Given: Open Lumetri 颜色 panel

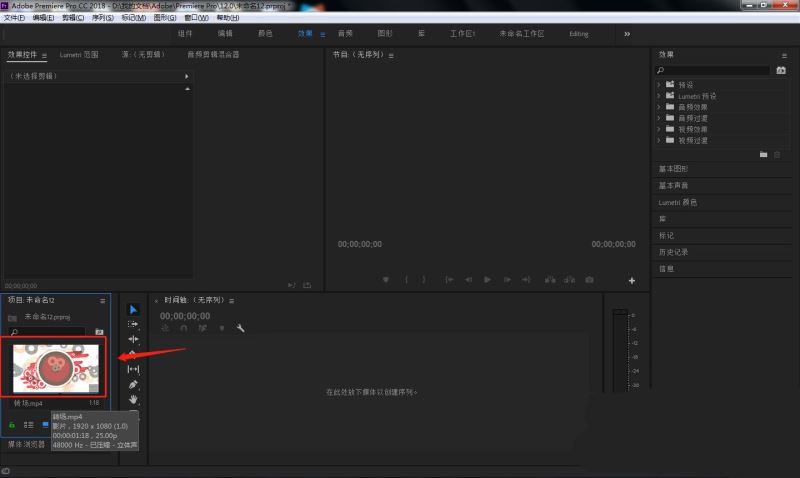Looking at the screenshot, I should (x=678, y=203).
